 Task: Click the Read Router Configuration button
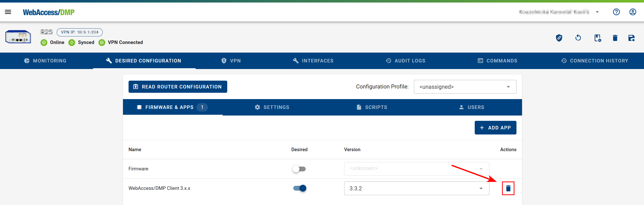click(178, 87)
